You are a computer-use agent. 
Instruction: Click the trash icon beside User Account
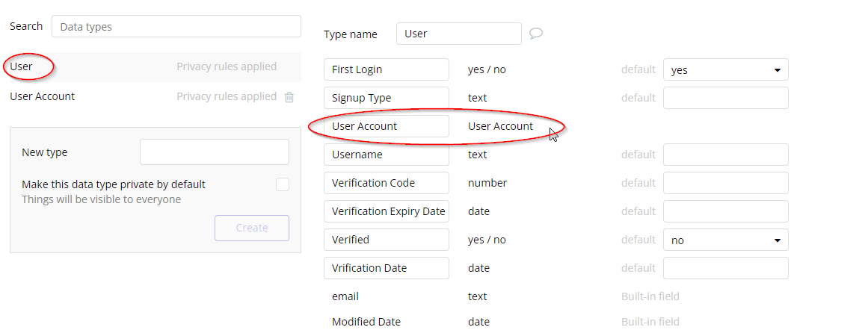click(289, 97)
